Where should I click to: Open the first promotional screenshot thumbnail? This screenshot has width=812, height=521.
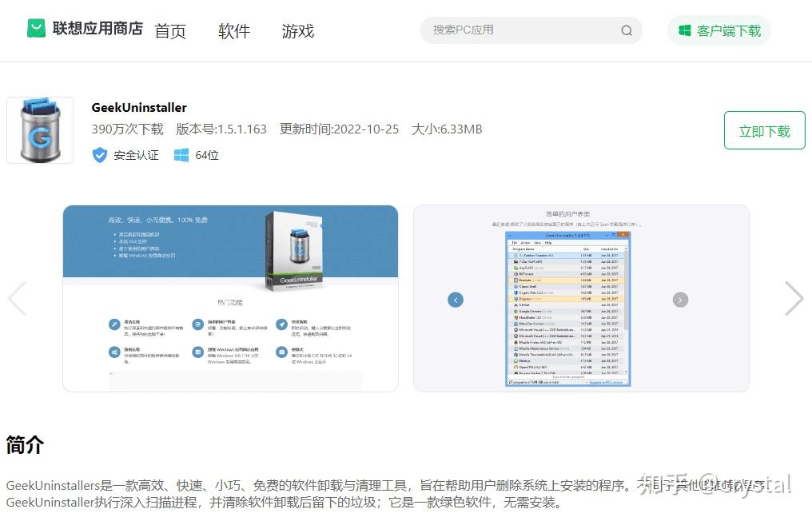230,298
